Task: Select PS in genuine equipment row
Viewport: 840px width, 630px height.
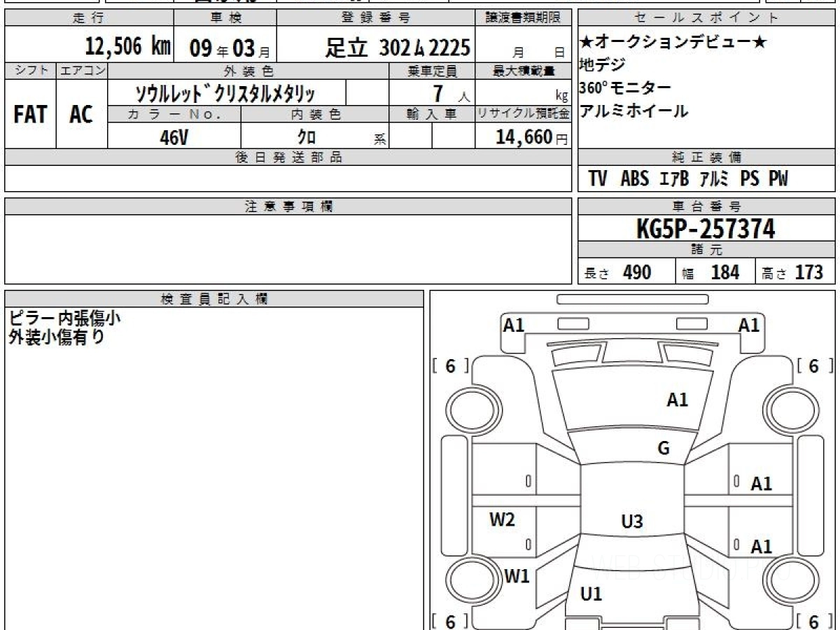Action: pyautogui.click(x=750, y=179)
